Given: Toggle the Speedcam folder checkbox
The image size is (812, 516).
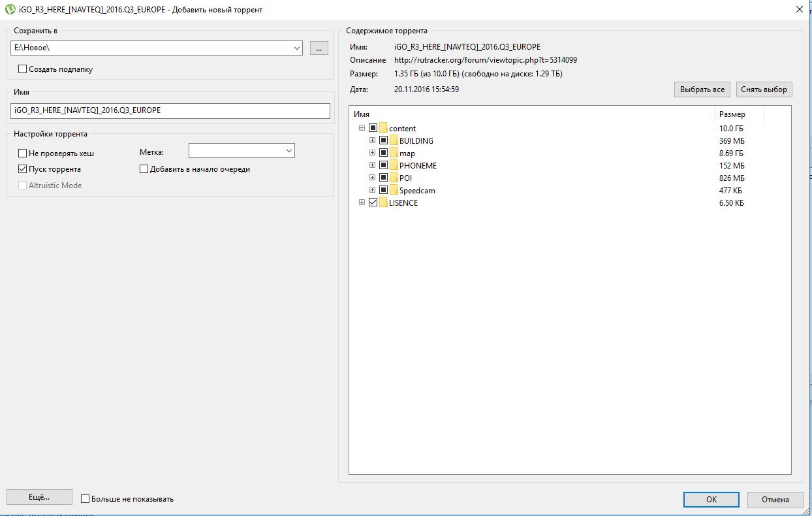Looking at the screenshot, I should [384, 190].
